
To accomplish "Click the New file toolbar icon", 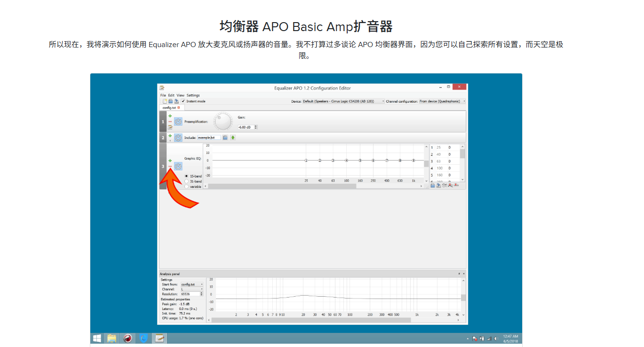I will tap(164, 101).
